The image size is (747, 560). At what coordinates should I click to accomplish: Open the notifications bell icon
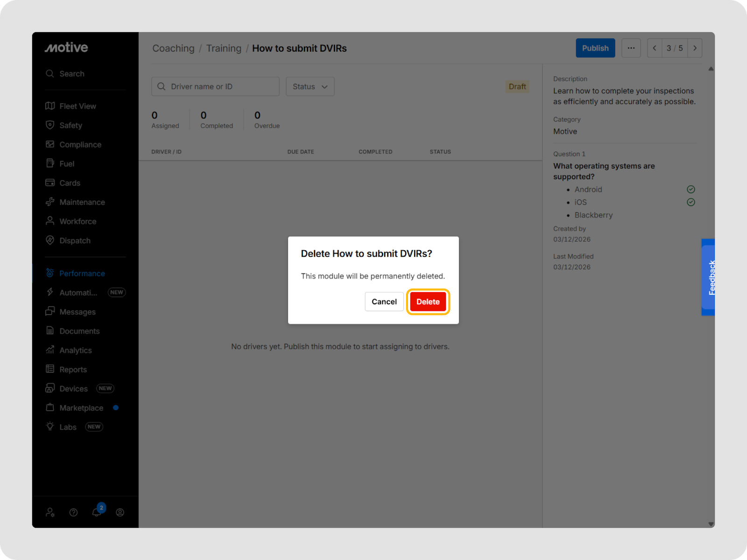coord(97,512)
